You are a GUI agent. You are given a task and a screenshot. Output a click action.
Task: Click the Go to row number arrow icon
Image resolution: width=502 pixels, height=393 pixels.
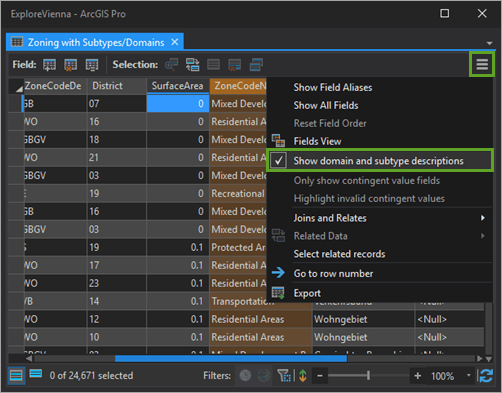coord(278,273)
